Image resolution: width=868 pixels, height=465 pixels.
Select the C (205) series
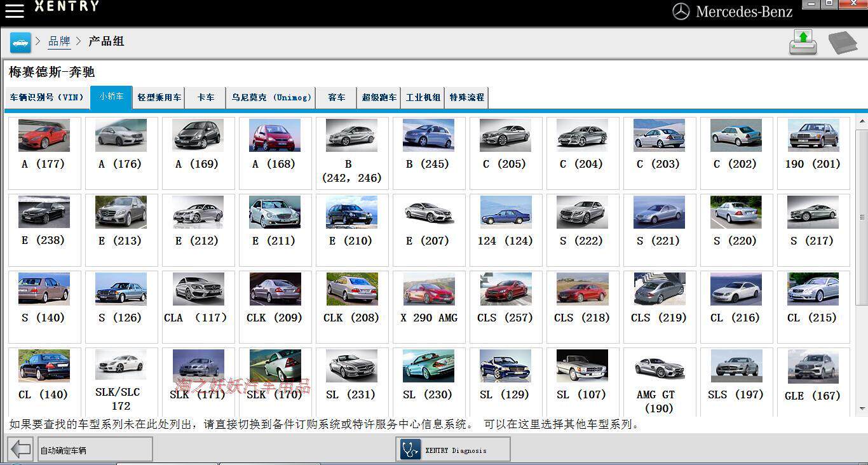[506, 153]
